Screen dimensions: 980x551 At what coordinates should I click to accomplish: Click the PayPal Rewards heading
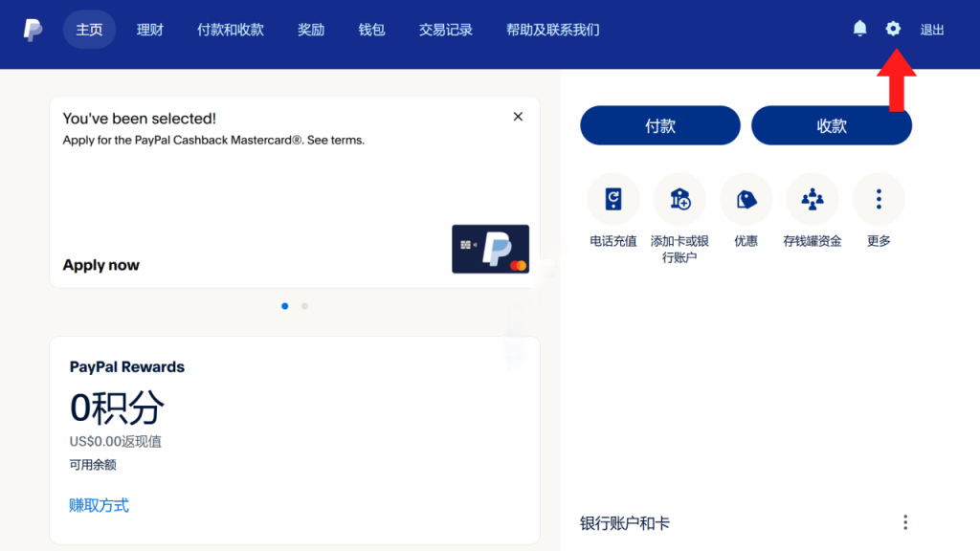[x=127, y=366]
